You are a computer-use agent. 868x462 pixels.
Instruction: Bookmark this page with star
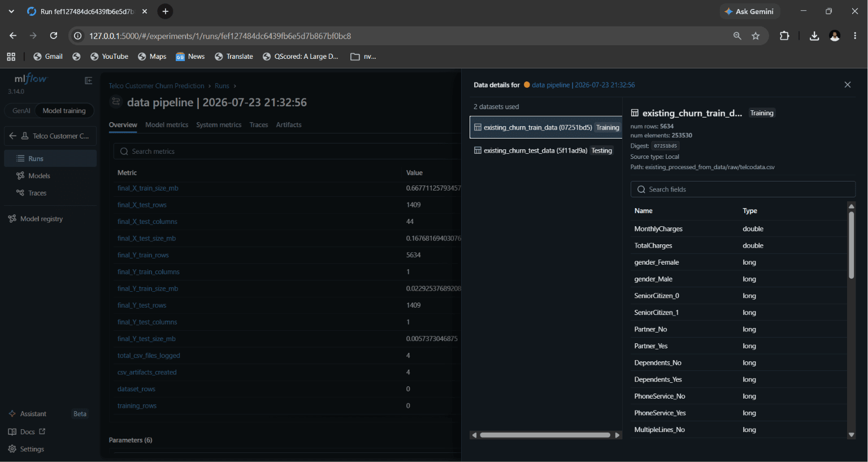[x=756, y=36]
